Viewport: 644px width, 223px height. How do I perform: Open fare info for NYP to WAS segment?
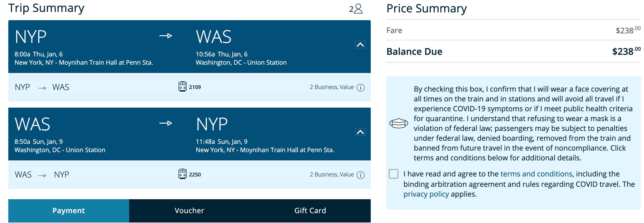pyautogui.click(x=361, y=88)
